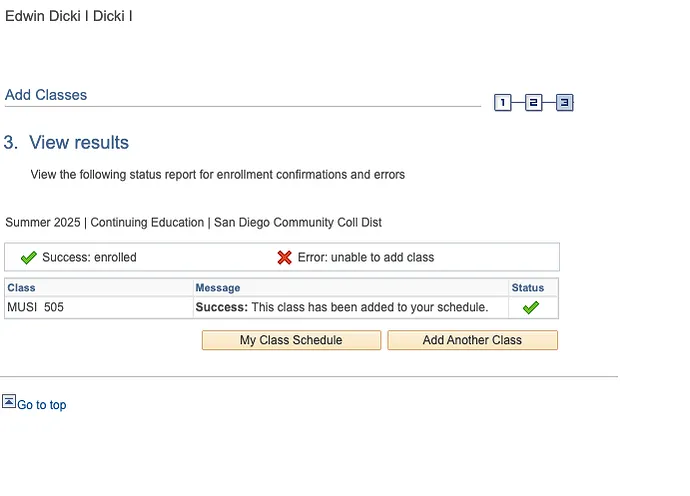Click the Summer 2025 term line
Image resolution: width=690 pixels, height=496 pixels.
pos(193,222)
